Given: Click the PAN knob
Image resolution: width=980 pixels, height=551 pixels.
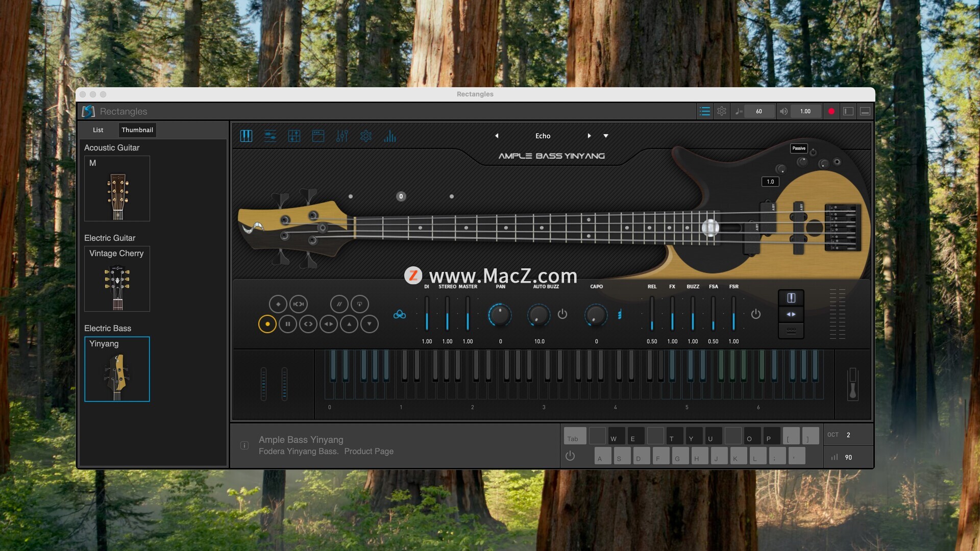Looking at the screenshot, I should [500, 315].
